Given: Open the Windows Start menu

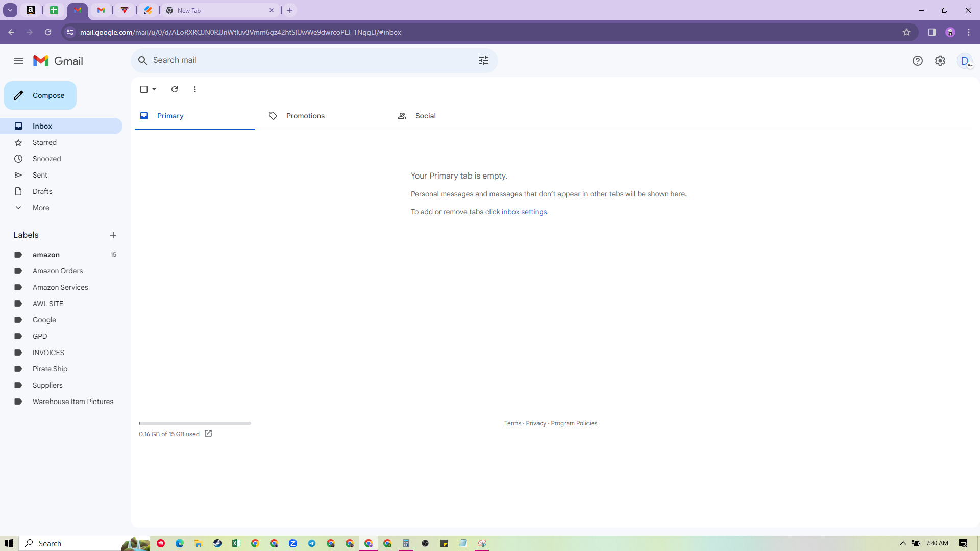Looking at the screenshot, I should pyautogui.click(x=9, y=543).
